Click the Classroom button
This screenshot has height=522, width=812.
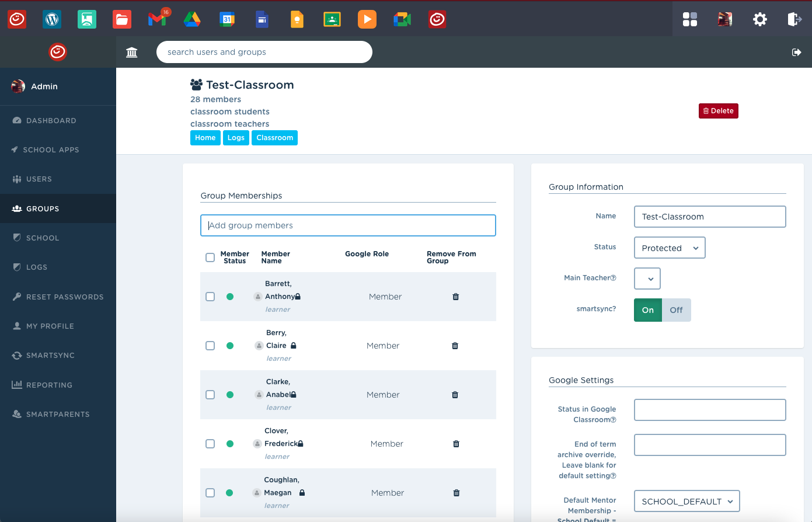[274, 138]
